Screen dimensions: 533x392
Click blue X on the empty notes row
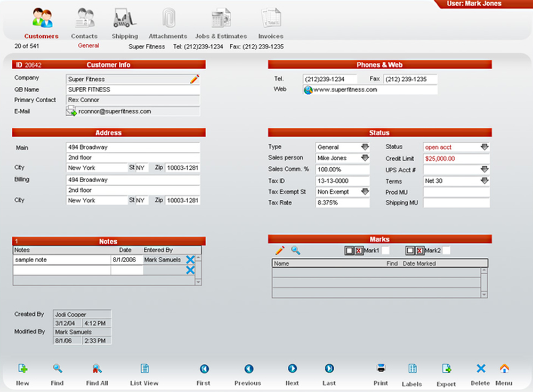tap(190, 270)
